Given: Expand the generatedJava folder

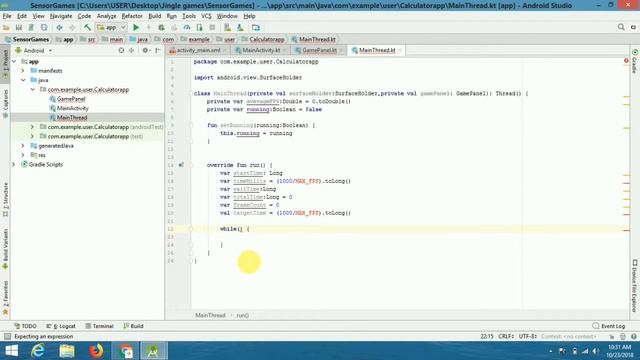Looking at the screenshot, I should (x=23, y=146).
